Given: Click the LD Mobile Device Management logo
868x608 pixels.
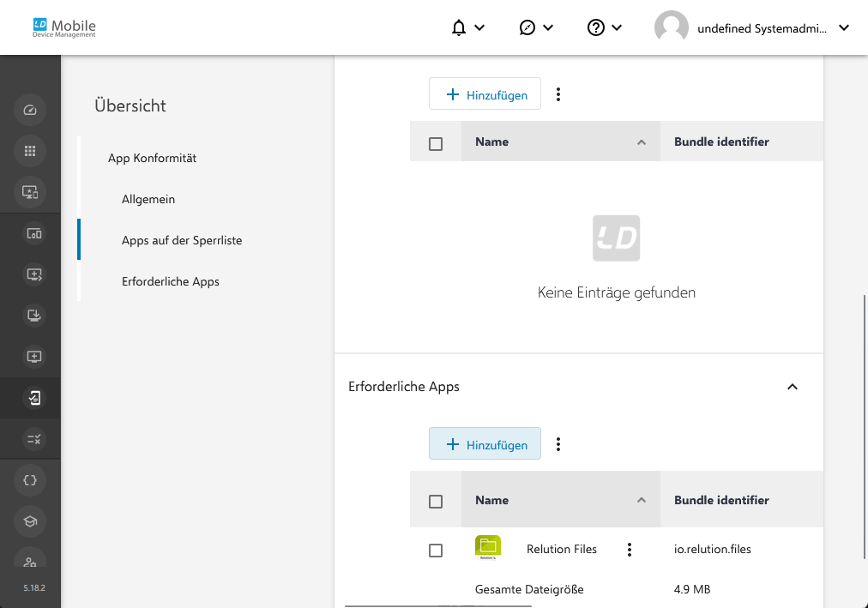Looking at the screenshot, I should click(x=63, y=27).
